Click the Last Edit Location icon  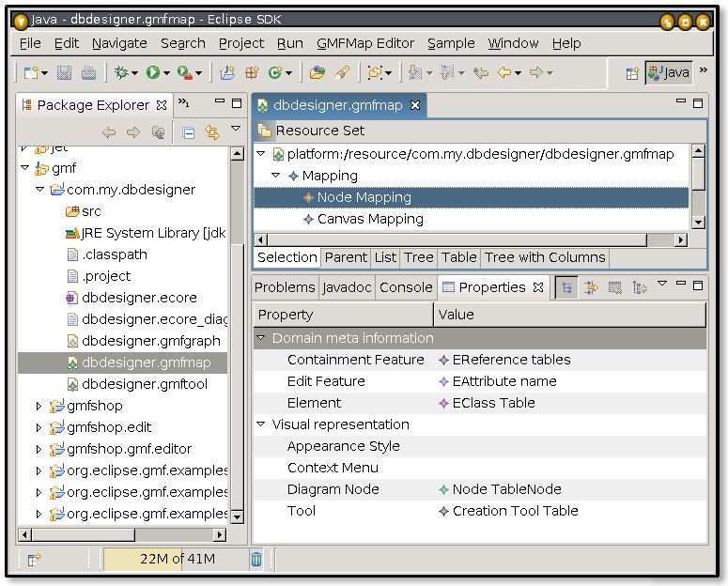481,72
